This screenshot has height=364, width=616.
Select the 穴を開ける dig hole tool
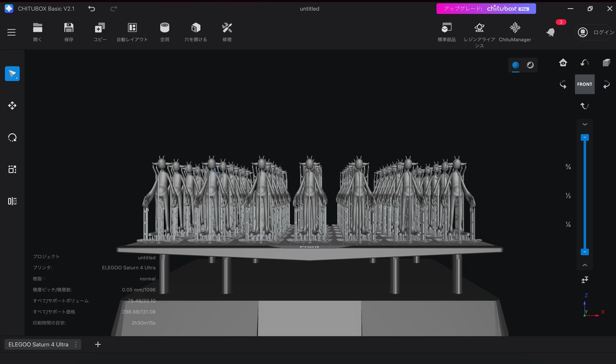(196, 32)
